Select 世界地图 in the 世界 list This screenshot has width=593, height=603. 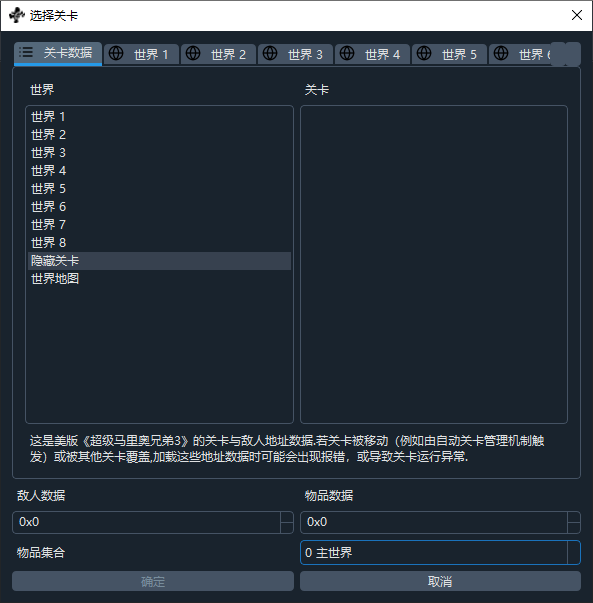pyautogui.click(x=159, y=279)
